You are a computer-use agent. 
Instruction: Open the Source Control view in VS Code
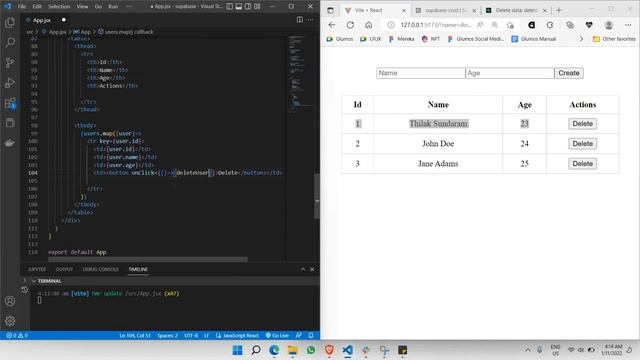click(x=10, y=62)
